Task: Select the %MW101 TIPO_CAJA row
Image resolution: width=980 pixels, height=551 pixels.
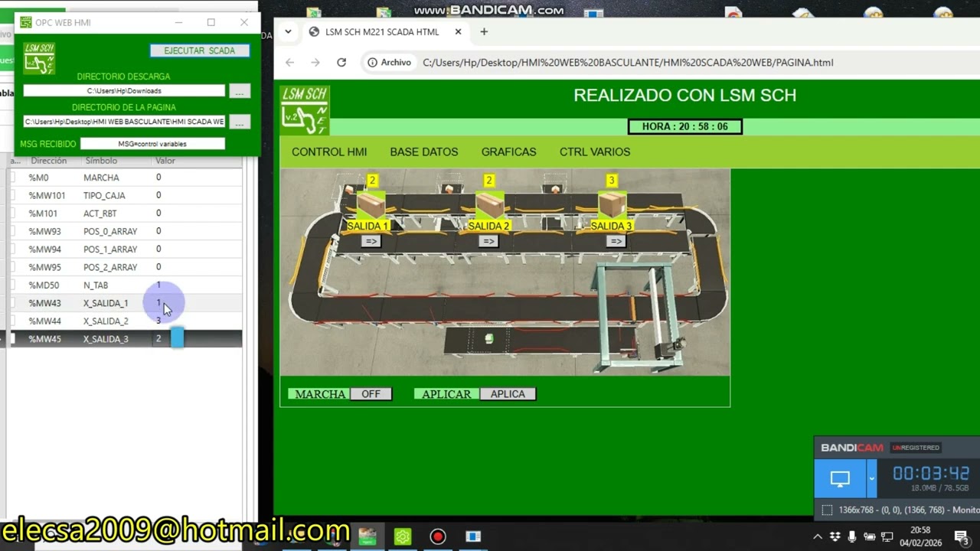Action: click(125, 195)
